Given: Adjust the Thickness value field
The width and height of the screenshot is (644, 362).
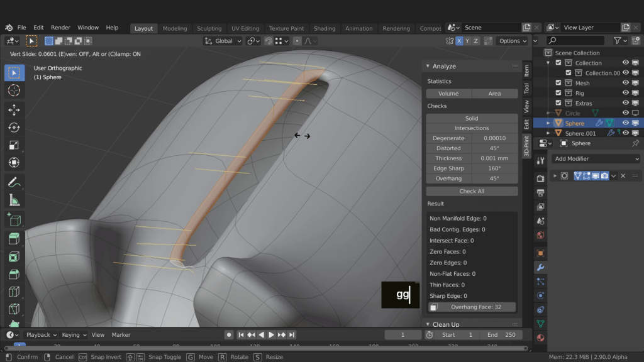Looking at the screenshot, I should pyautogui.click(x=494, y=158).
